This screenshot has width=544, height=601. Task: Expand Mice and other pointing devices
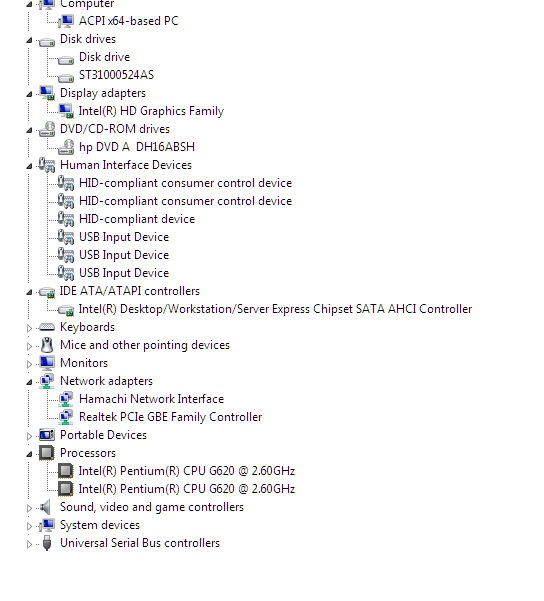29,346
